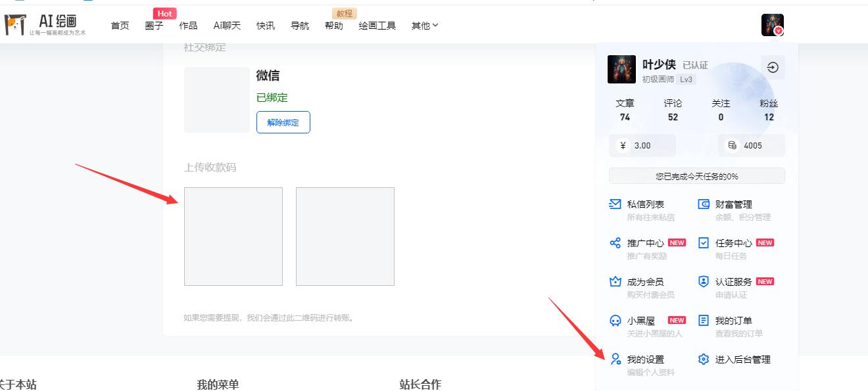Viewport: 868px width, 391px height.
Task: Click the 我的订单 document icon
Action: click(704, 321)
